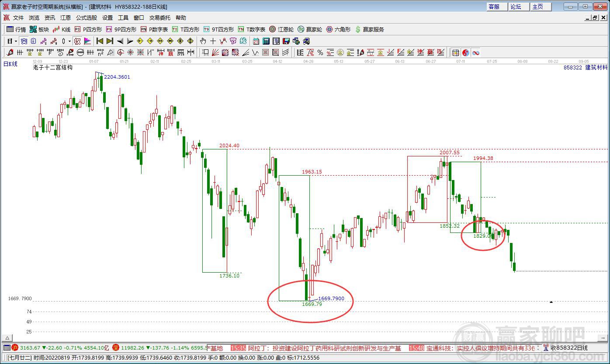Click the 深 Shenzhen index badge

[x=116, y=348]
